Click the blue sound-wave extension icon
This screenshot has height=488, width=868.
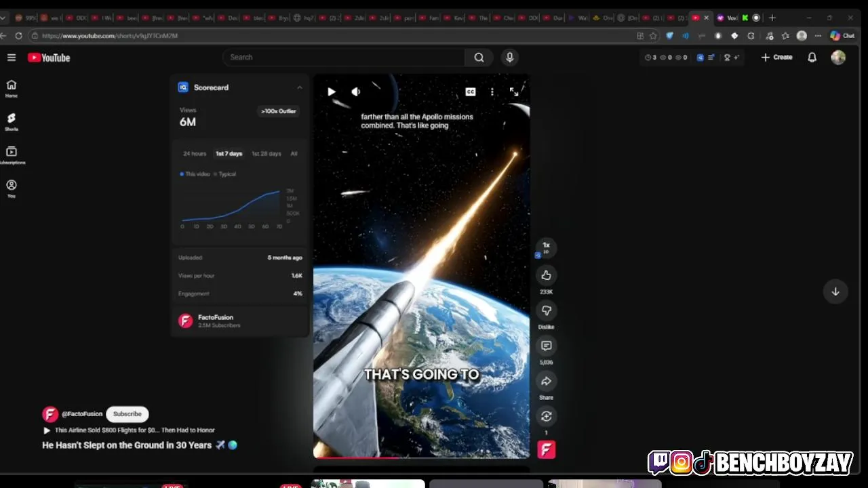685,36
